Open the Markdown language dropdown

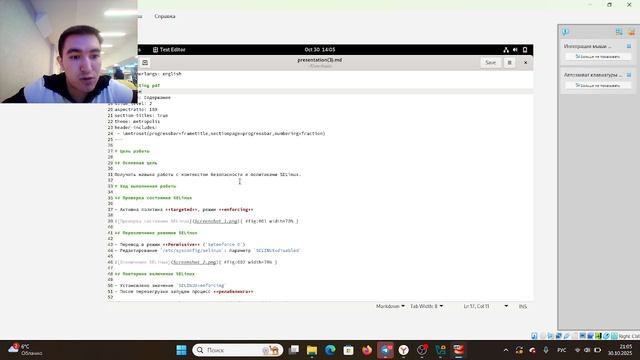(390, 306)
